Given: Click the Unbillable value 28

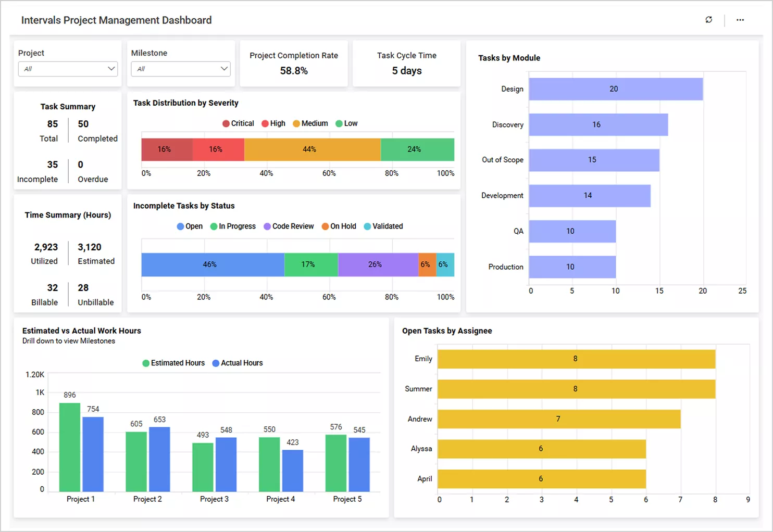Looking at the screenshot, I should 83,288.
